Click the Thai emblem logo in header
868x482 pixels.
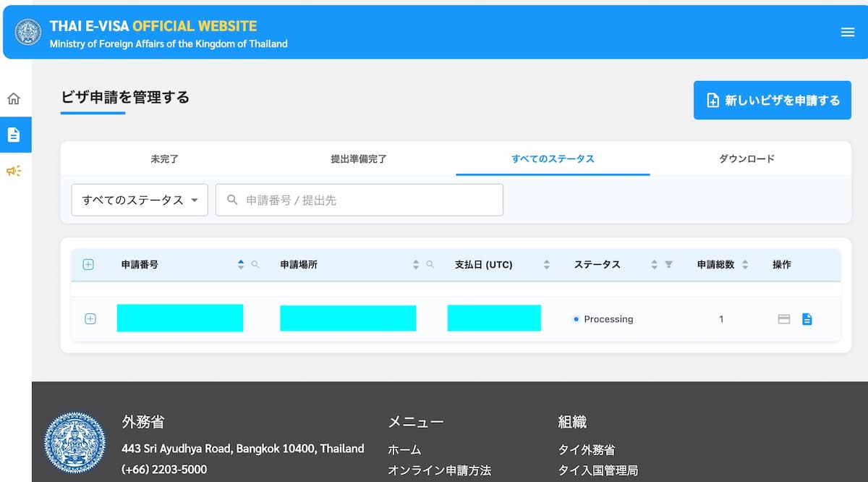(x=28, y=33)
